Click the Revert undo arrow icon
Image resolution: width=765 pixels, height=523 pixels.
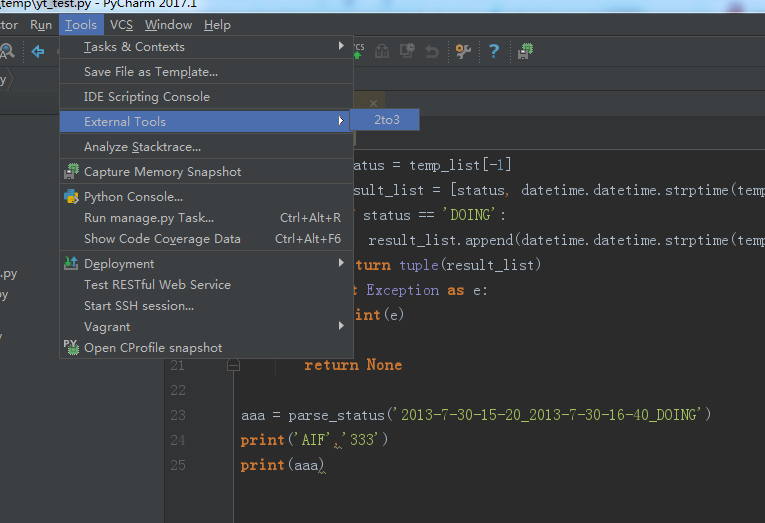[432, 51]
